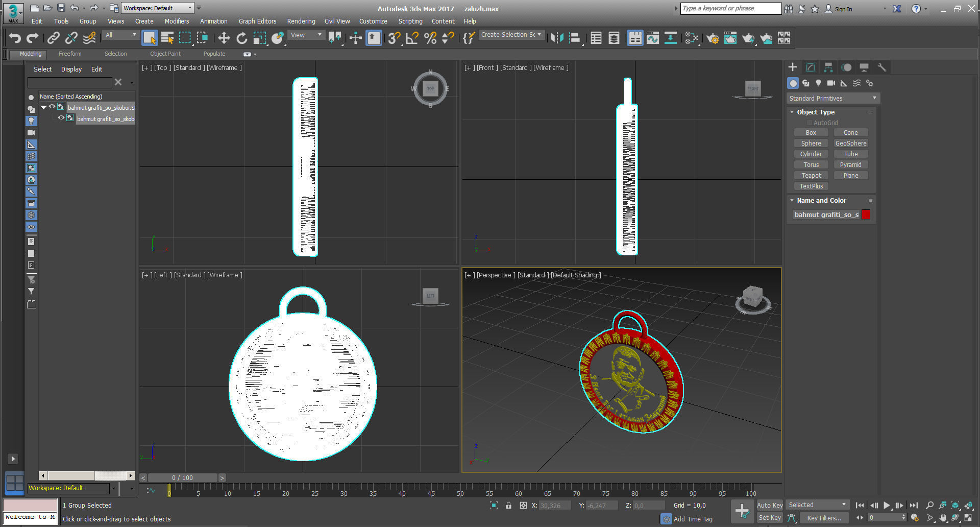Open the Graph Editors menu

point(257,21)
